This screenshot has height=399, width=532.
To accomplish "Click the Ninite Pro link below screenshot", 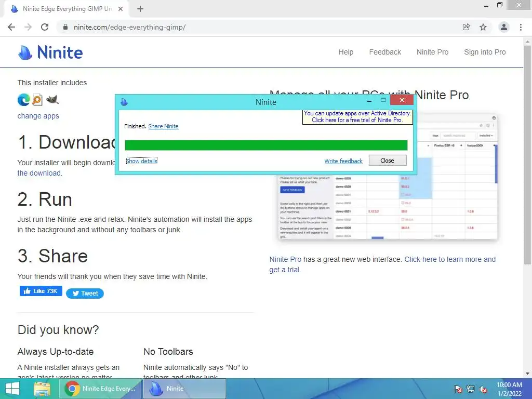I will tap(285, 259).
